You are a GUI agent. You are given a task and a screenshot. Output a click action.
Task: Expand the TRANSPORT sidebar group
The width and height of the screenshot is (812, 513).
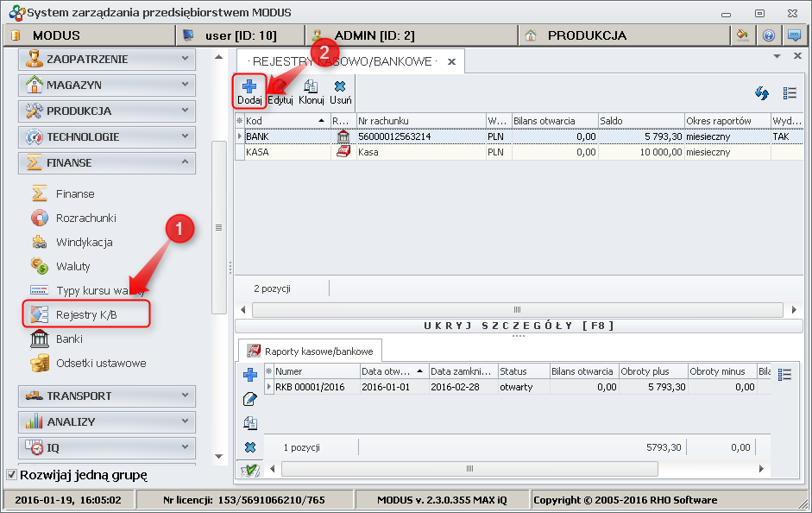coord(107,396)
